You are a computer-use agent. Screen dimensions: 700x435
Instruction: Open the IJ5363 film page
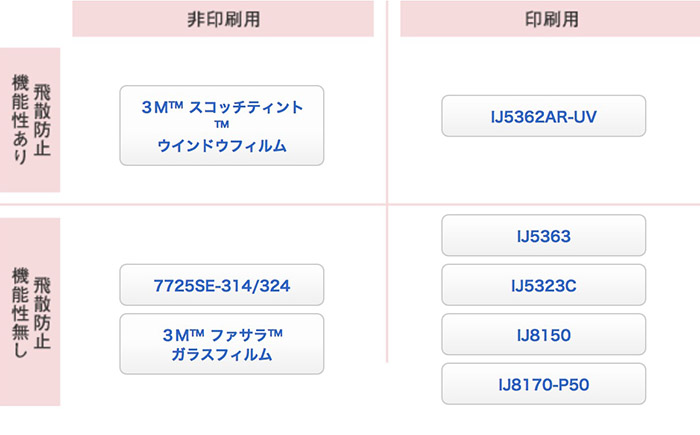click(543, 235)
